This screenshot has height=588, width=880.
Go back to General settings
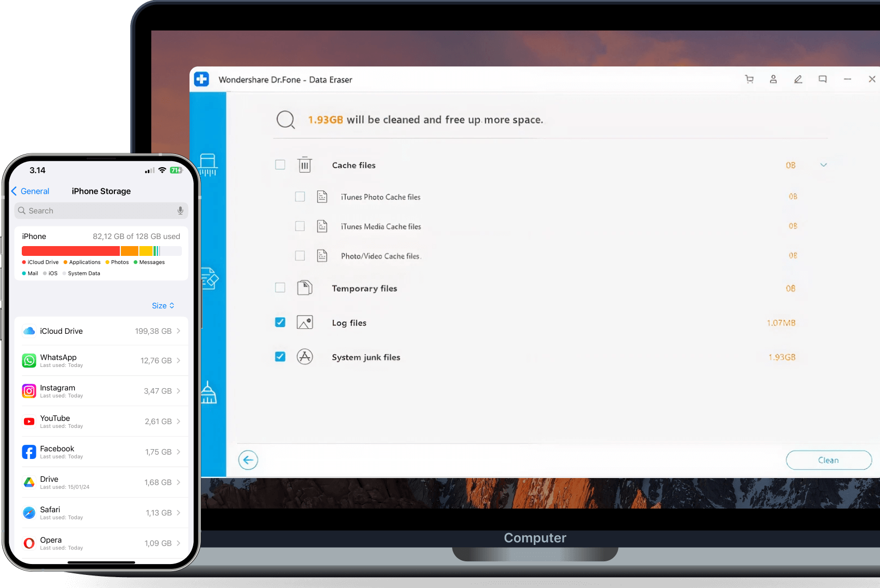[30, 191]
